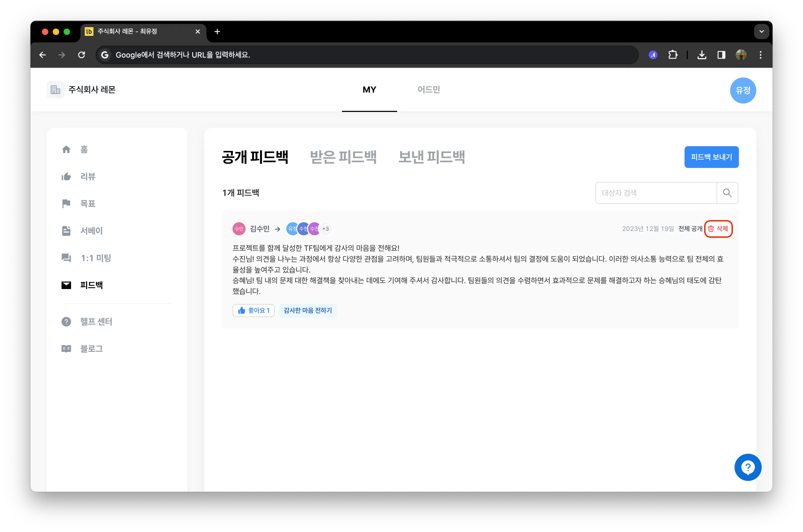Image resolution: width=803 pixels, height=532 pixels.
Task: Click the browser reload icon
Action: 81,55
